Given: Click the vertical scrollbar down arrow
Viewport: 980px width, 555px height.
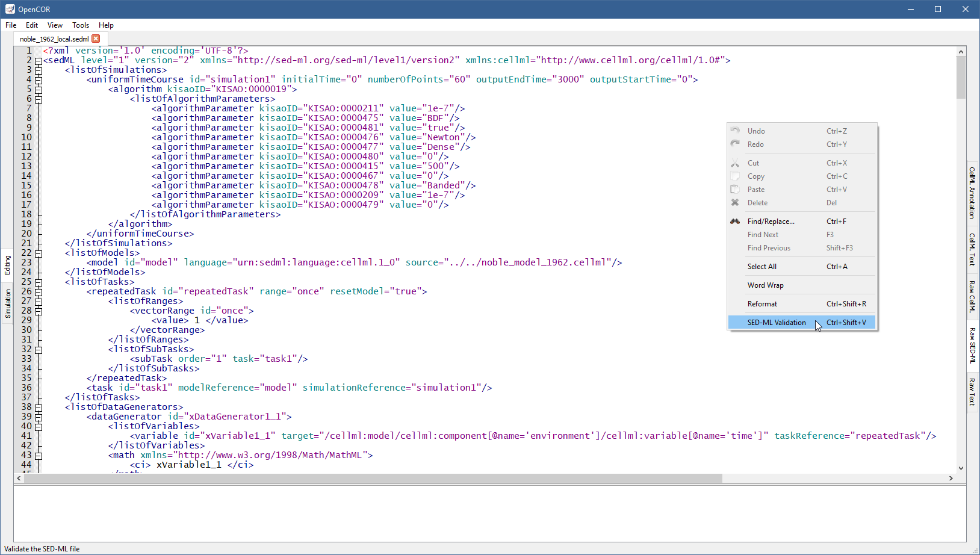Looking at the screenshot, I should click(961, 468).
